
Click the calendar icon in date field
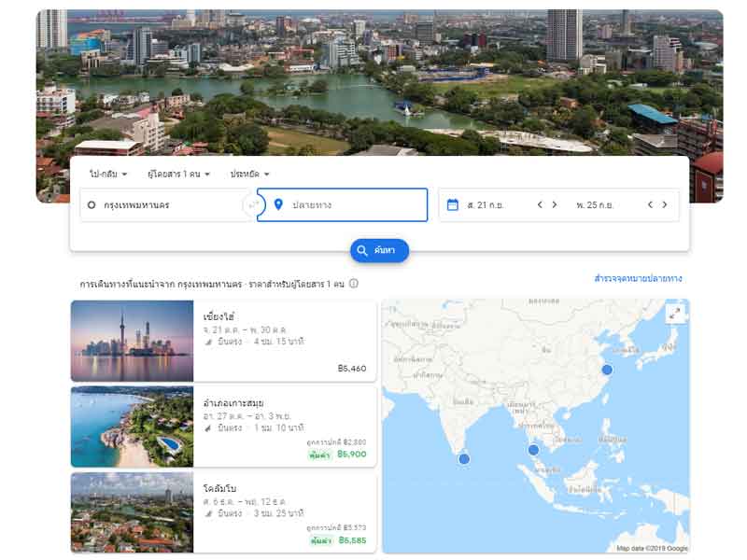pyautogui.click(x=453, y=204)
